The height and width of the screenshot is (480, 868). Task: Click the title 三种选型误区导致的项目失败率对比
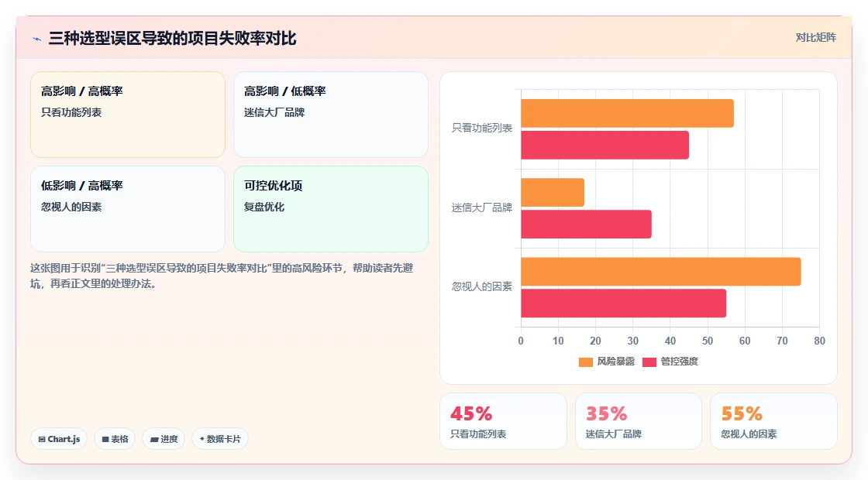(x=172, y=39)
